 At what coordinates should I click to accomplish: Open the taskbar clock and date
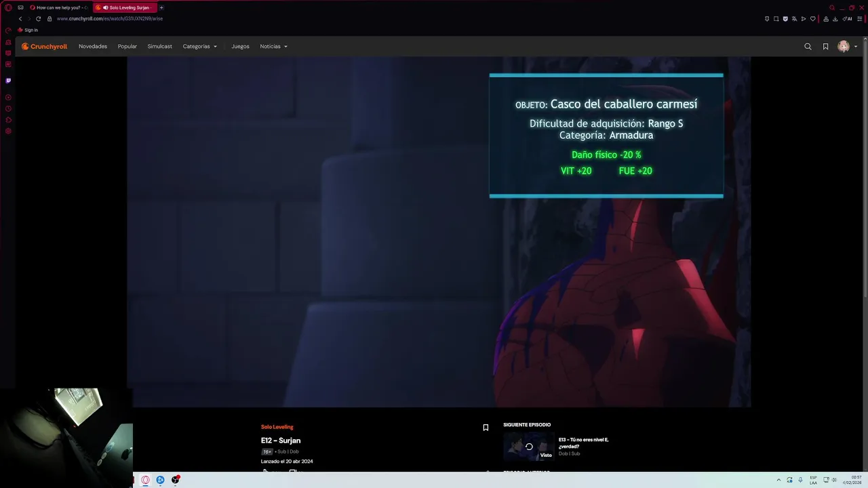click(x=852, y=480)
